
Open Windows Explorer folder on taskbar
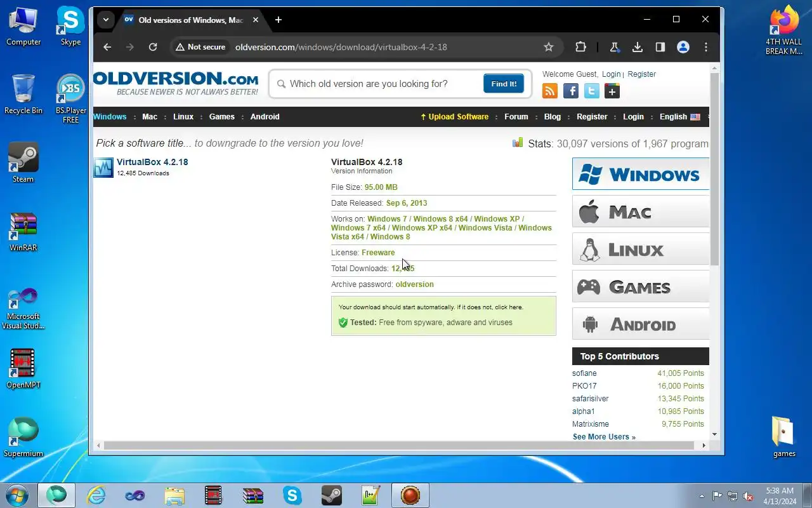tap(174, 495)
